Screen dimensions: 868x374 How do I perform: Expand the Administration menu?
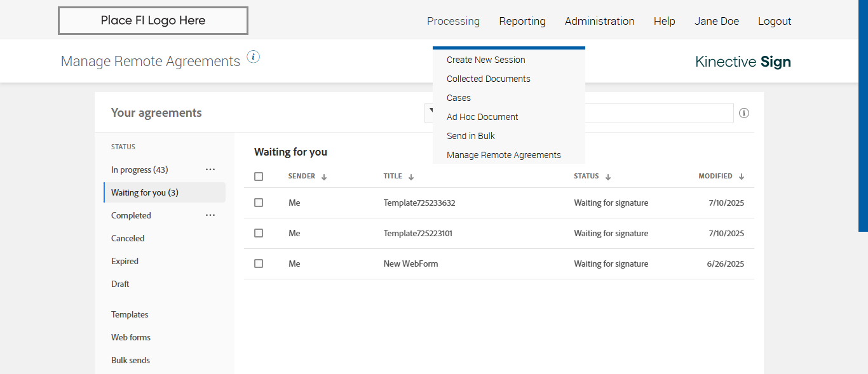pyautogui.click(x=599, y=21)
